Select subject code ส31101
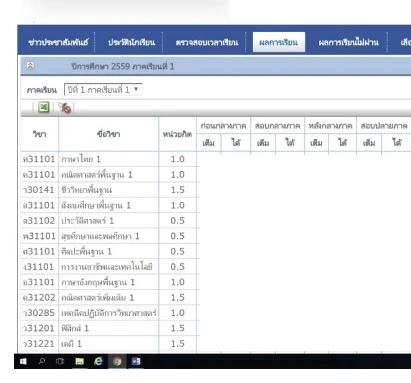 [x=39, y=205]
